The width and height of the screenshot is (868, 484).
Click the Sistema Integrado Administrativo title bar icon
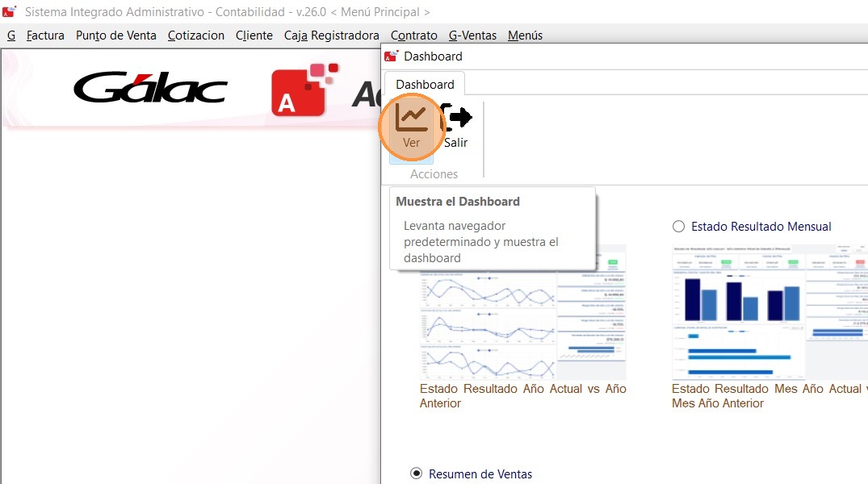pyautogui.click(x=10, y=11)
